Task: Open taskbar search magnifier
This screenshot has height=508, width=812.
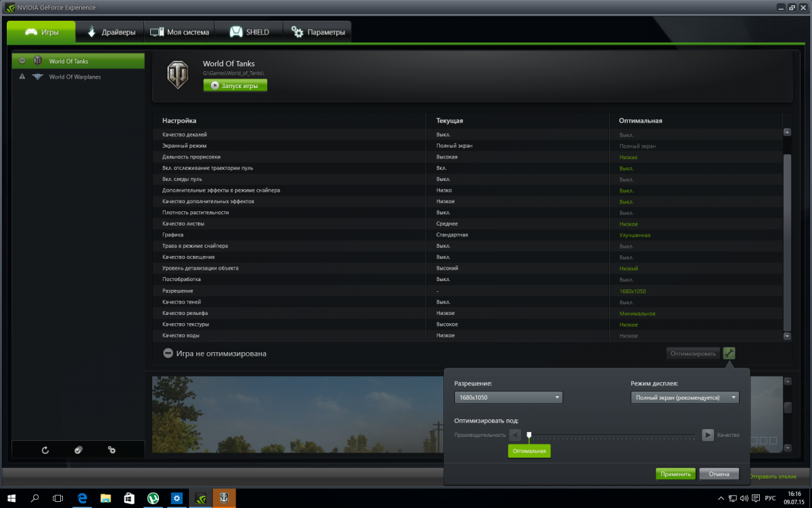Action: [x=35, y=499]
